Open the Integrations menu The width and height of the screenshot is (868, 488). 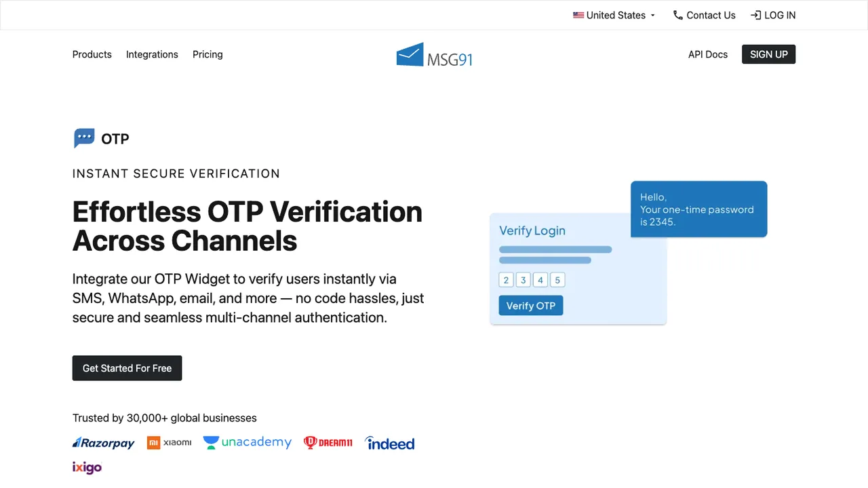(x=152, y=54)
